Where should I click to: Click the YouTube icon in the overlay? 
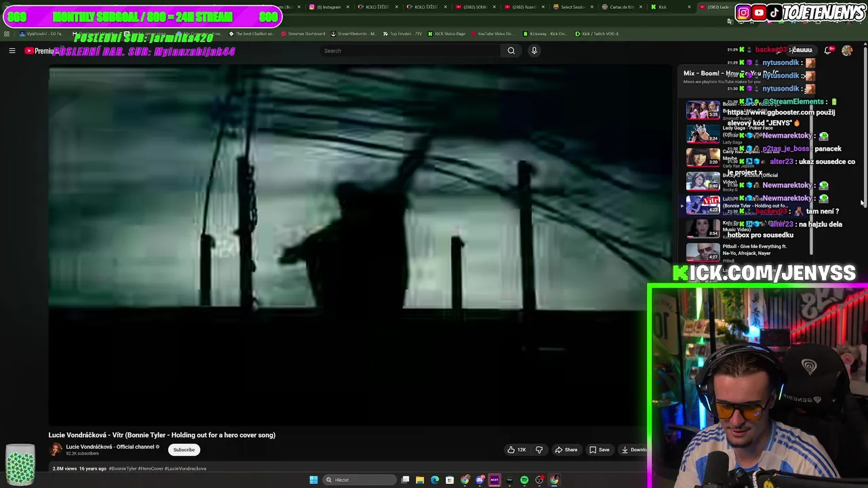(759, 12)
